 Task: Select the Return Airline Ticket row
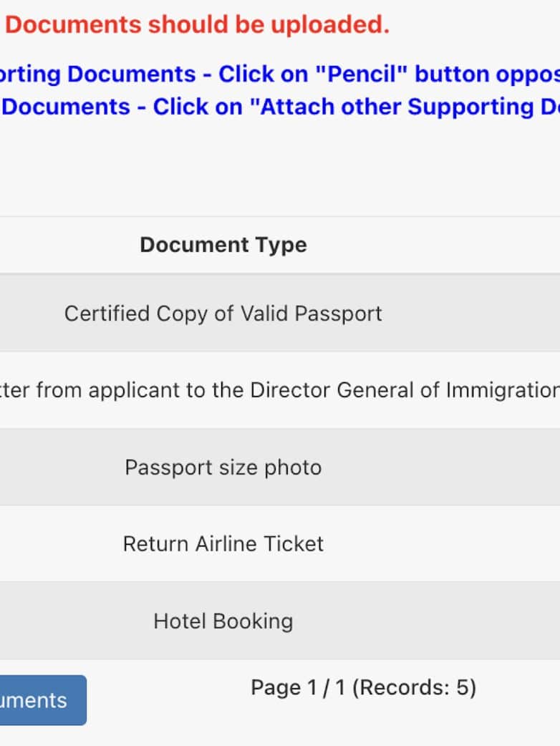(x=223, y=544)
